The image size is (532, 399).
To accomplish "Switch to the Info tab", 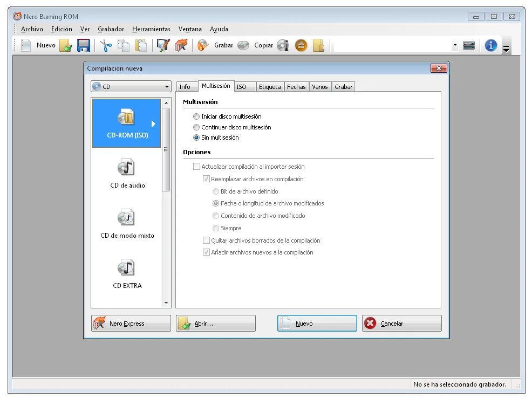I will click(186, 87).
